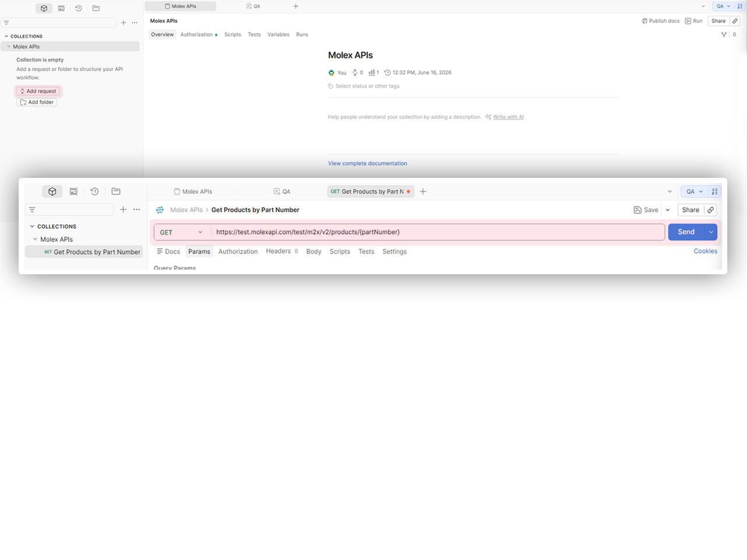Image resolution: width=747 pixels, height=560 pixels.
Task: Open the request's Settings tab
Action: [395, 251]
